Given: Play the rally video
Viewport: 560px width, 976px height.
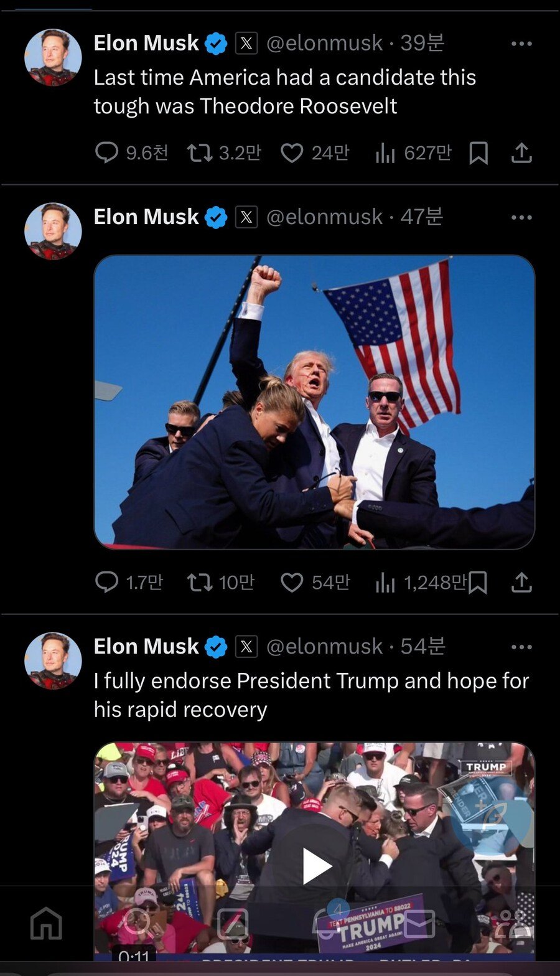Looking at the screenshot, I should click(316, 866).
